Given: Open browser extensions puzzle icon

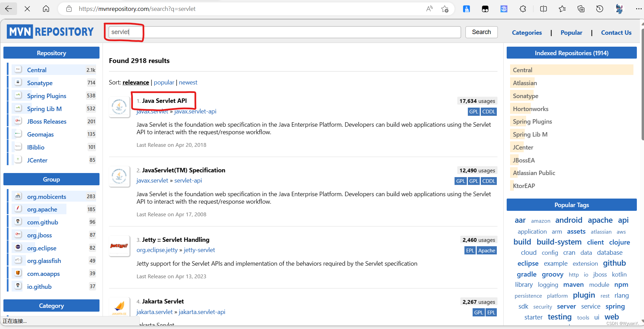Looking at the screenshot, I should (x=523, y=9).
